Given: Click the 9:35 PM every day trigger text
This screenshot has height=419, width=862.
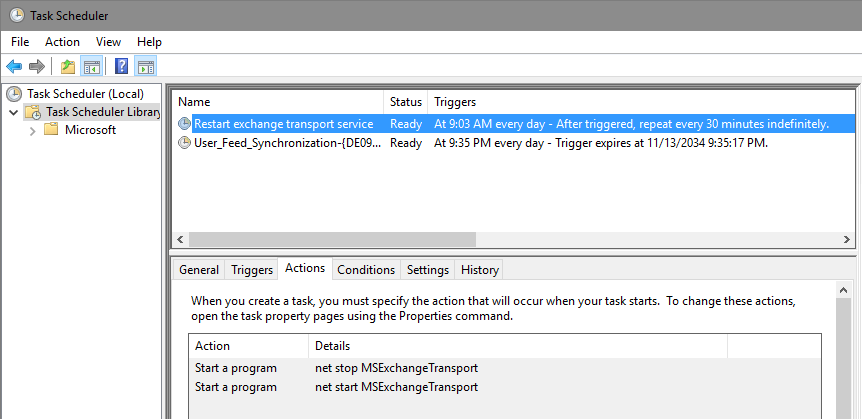Looking at the screenshot, I should [x=601, y=143].
